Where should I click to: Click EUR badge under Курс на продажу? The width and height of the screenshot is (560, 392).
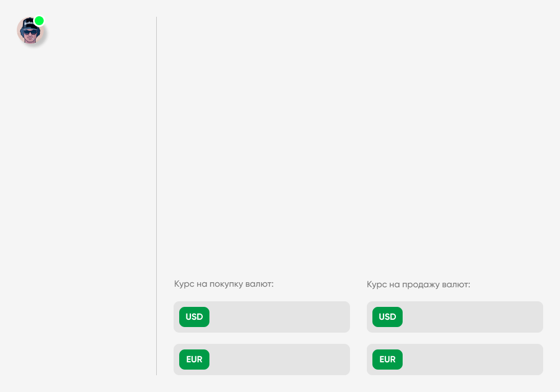[388, 360]
